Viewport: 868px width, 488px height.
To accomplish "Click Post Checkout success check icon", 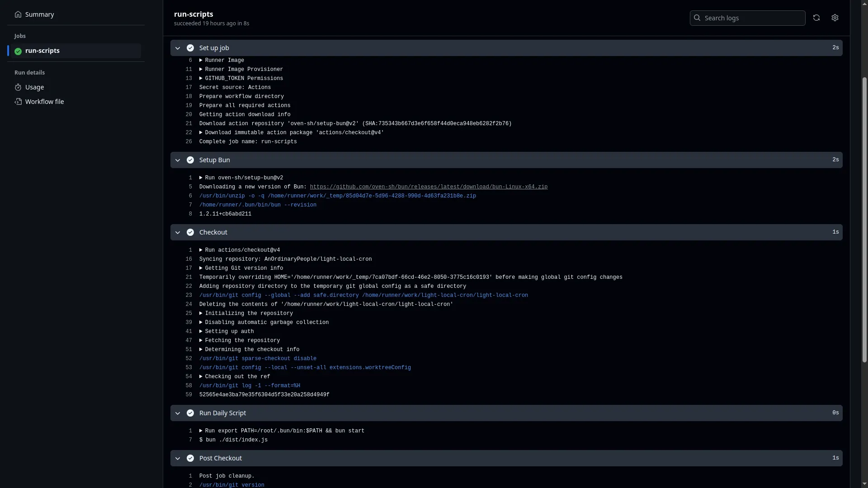I will (190, 458).
